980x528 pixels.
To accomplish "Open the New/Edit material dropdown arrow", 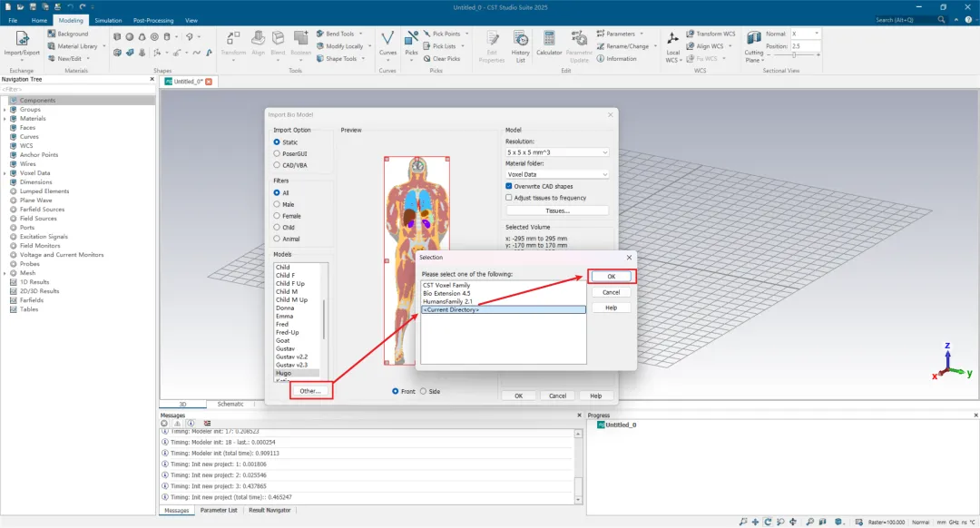I will click(88, 59).
